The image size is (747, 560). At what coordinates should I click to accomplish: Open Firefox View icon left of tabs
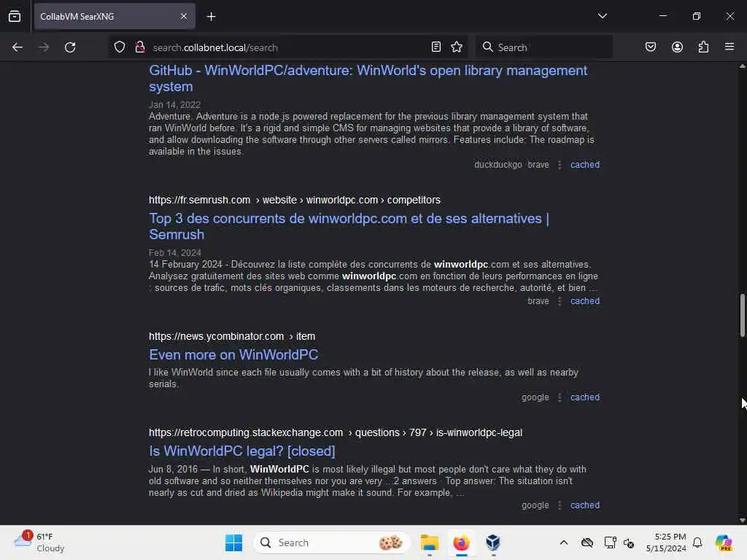tap(15, 16)
